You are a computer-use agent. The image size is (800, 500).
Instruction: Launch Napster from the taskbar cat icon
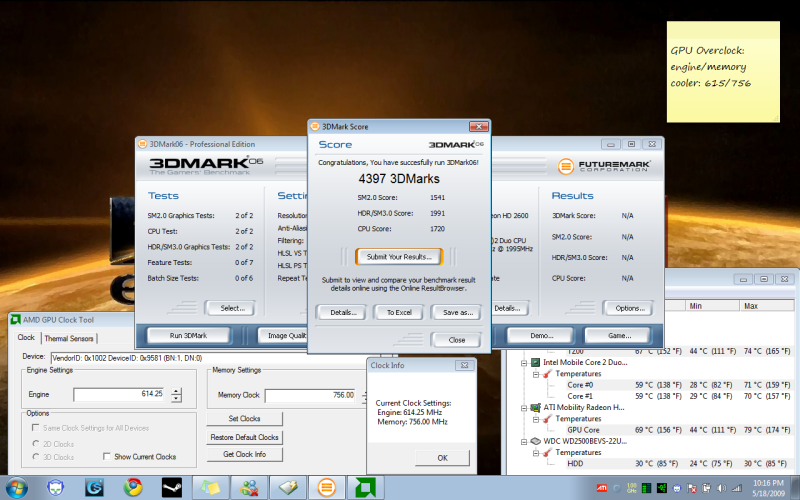(56, 488)
